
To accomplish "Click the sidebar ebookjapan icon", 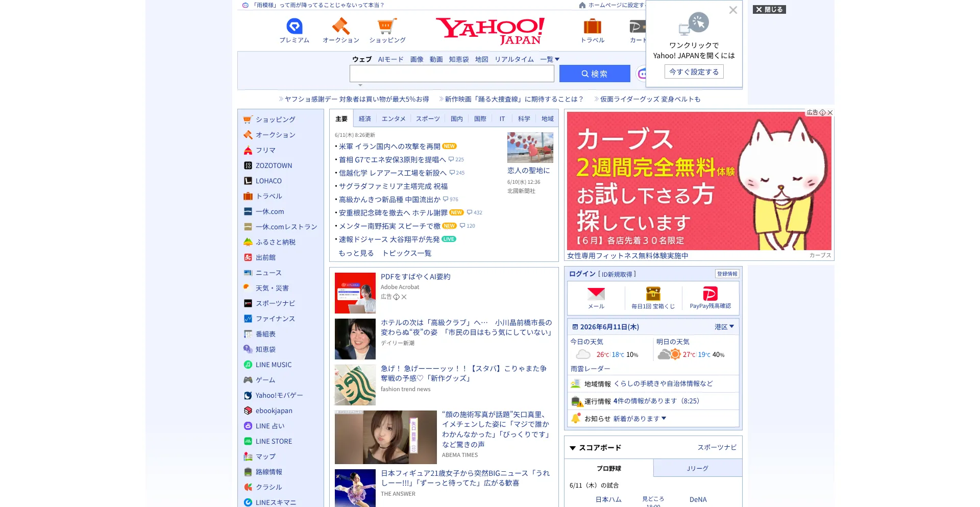I will click(x=248, y=411).
